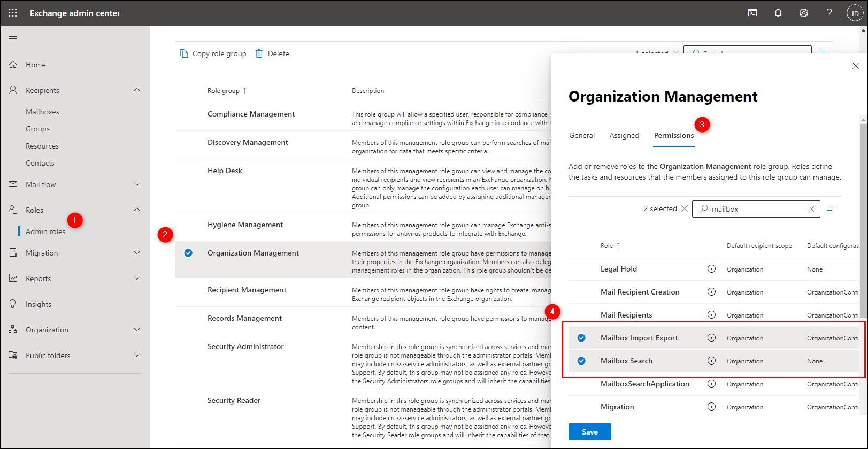Click the Delete trash icon
This screenshot has width=868, height=449.
tap(259, 53)
